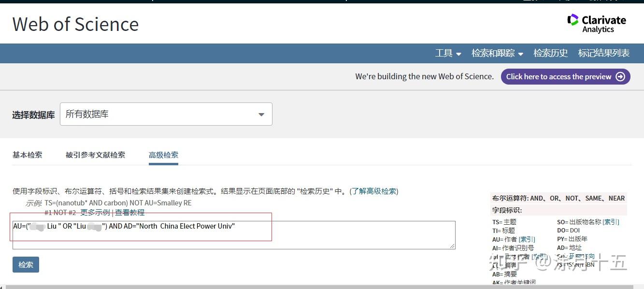Click the 布尔运算符 operators heading text

558,198
